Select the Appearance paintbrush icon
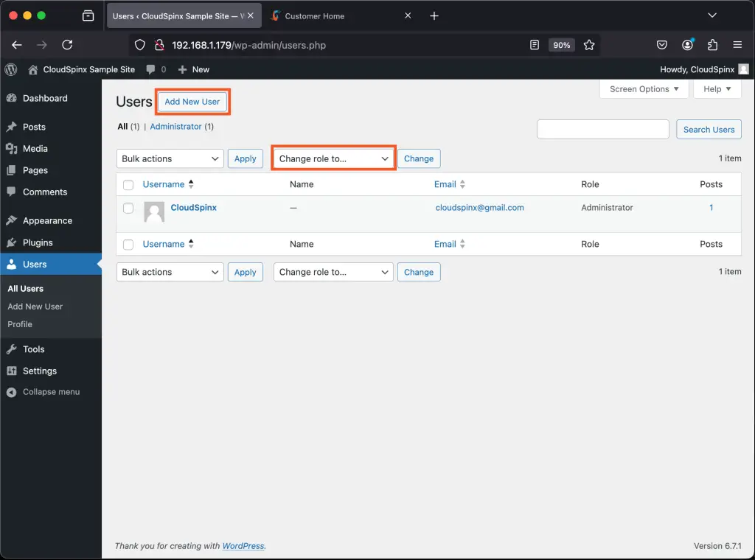This screenshot has height=560, width=755. tap(13, 220)
